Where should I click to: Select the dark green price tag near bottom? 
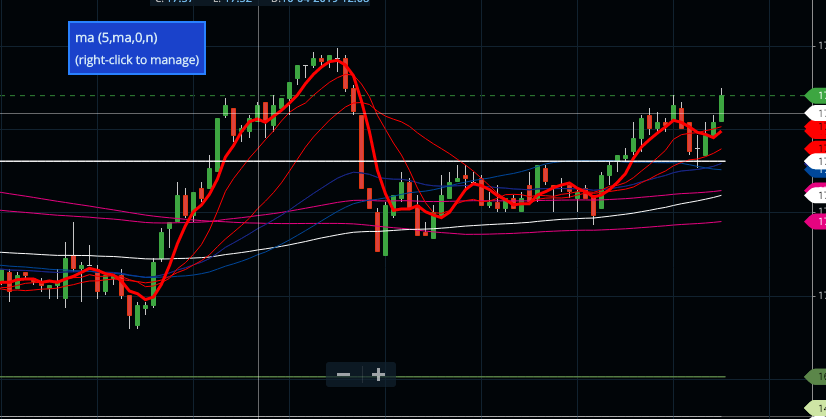[x=816, y=377]
